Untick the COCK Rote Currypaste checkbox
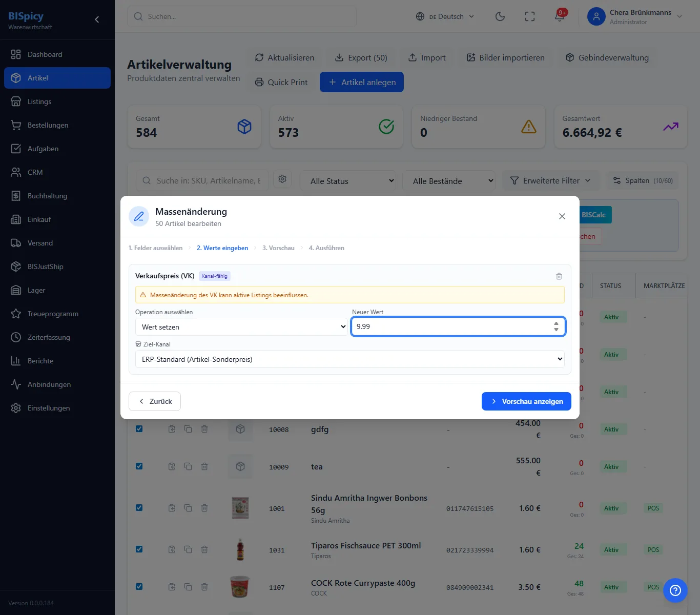Viewport: 700px width, 615px height. 139,586
